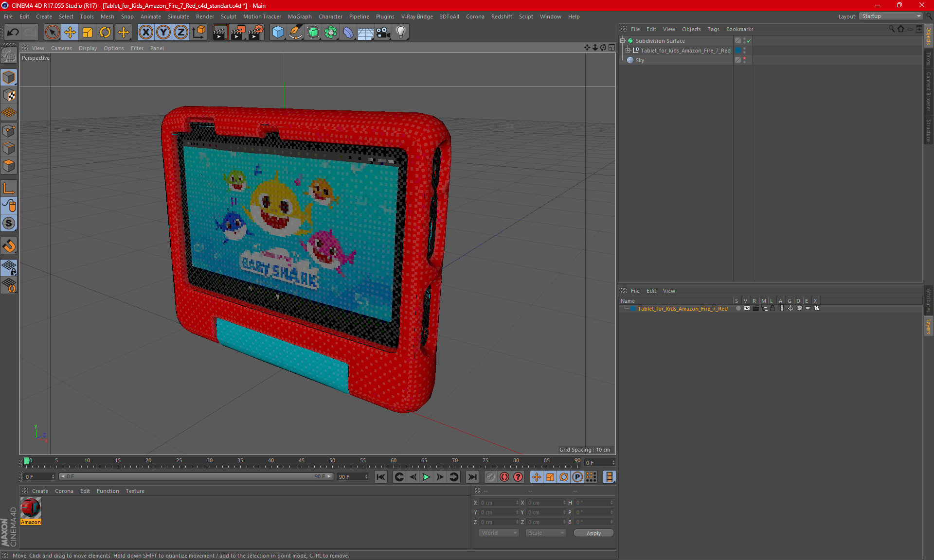
Task: Enable Polygon mode in left sidebar
Action: click(9, 166)
